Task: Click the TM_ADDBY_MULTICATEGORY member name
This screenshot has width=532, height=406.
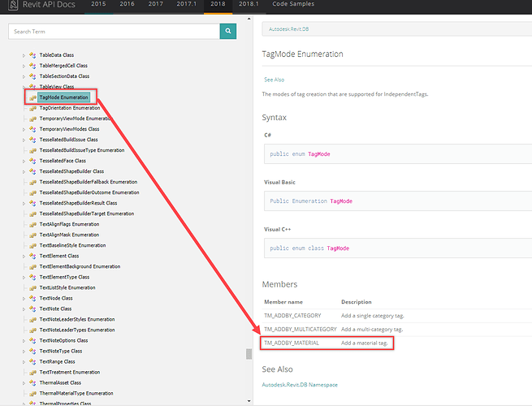Action: pyautogui.click(x=301, y=330)
